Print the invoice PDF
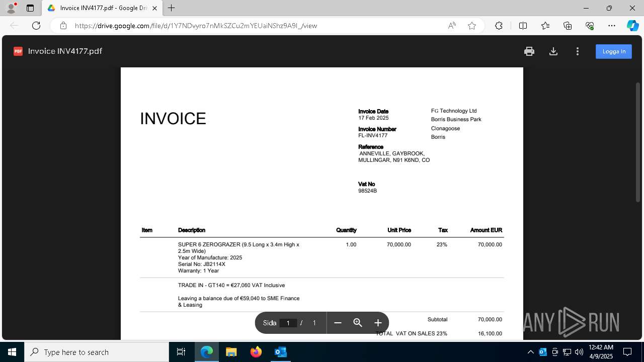Screen dimensions: 644x362 click(529, 51)
